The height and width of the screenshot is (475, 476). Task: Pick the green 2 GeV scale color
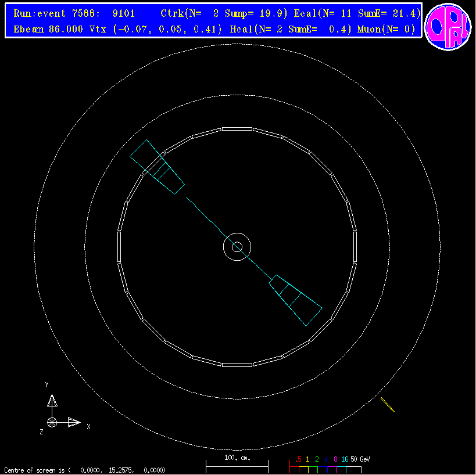(317, 459)
